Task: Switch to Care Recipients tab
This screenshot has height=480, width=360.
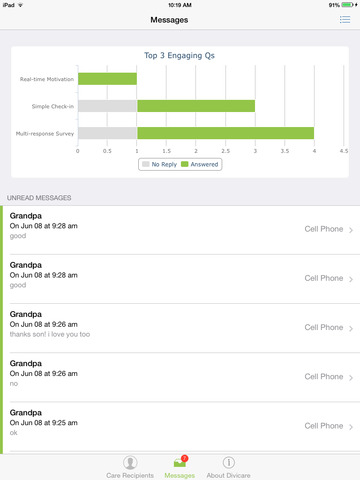Action: 130,467
